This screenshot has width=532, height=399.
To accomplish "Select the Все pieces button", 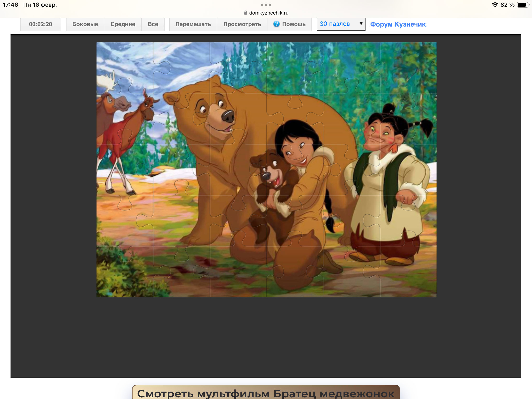I will click(x=153, y=24).
